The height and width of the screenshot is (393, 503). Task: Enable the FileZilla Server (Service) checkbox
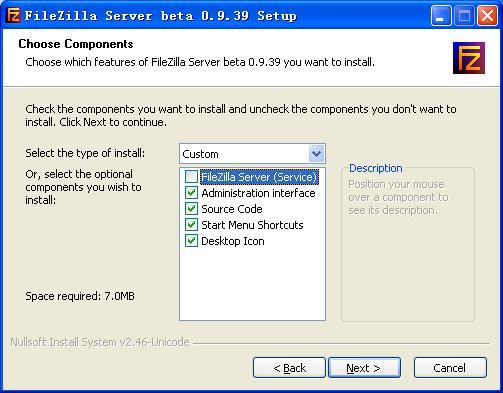[191, 177]
